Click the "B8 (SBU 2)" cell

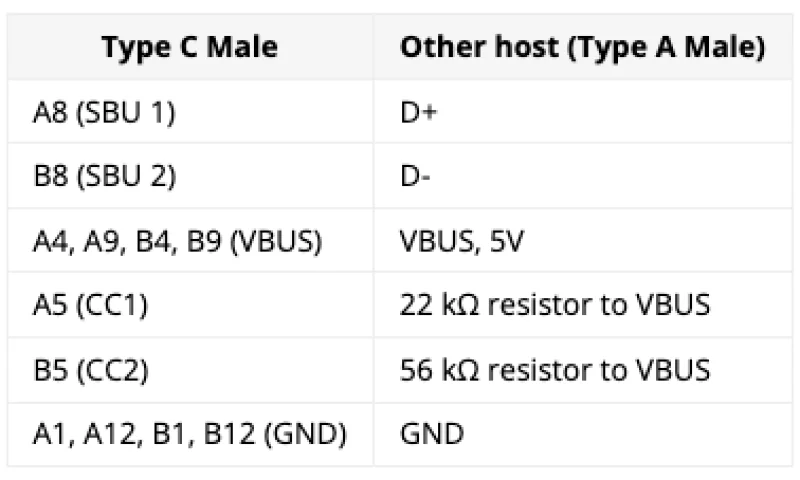tap(104, 177)
